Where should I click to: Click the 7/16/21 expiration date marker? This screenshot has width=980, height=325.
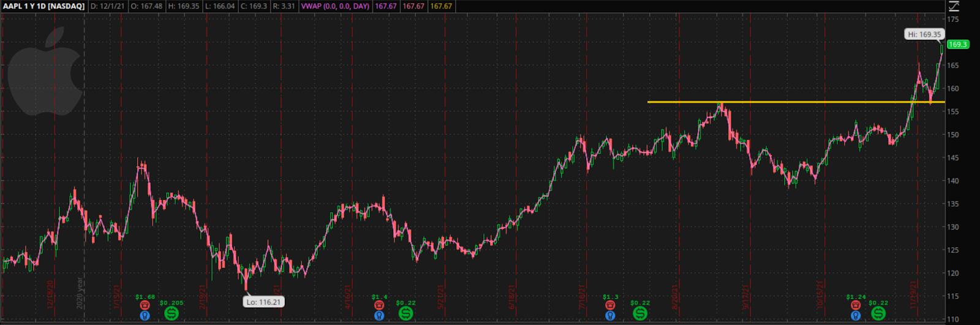tap(582, 296)
